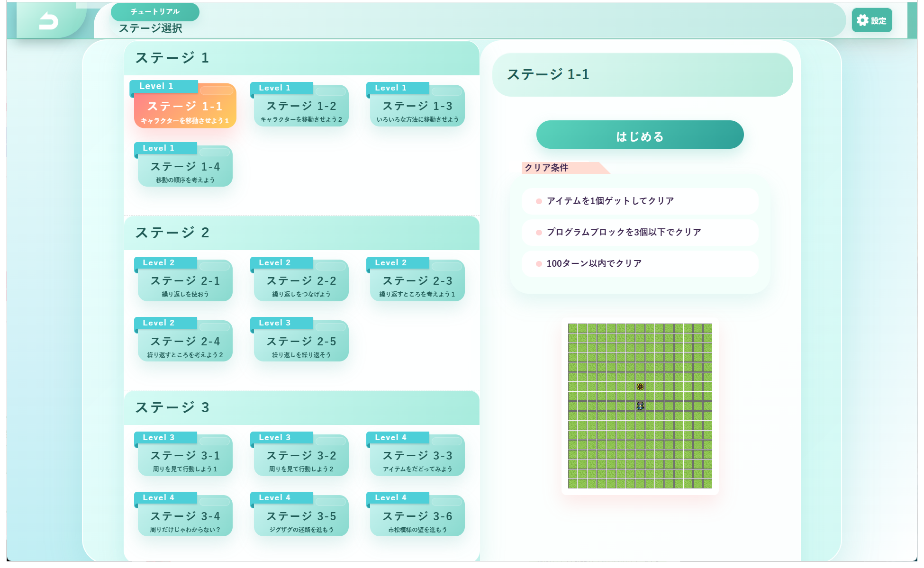The image size is (924, 568).
Task: Click the チュートリアル tab label
Action: click(155, 12)
